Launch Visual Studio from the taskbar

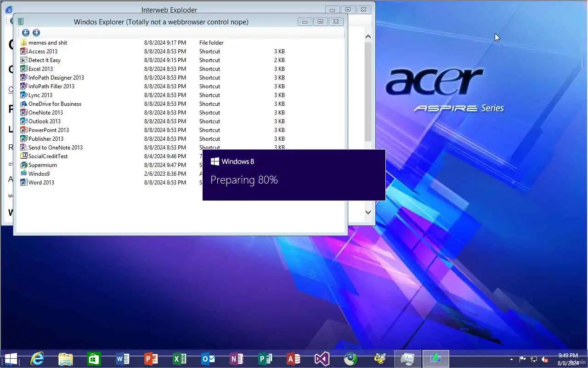point(322,359)
